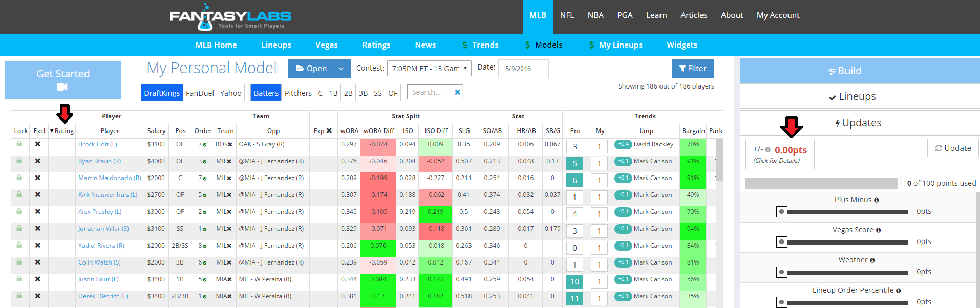Exclude Martin Maldonado using the X icon
980x308 pixels.
pos(38,178)
